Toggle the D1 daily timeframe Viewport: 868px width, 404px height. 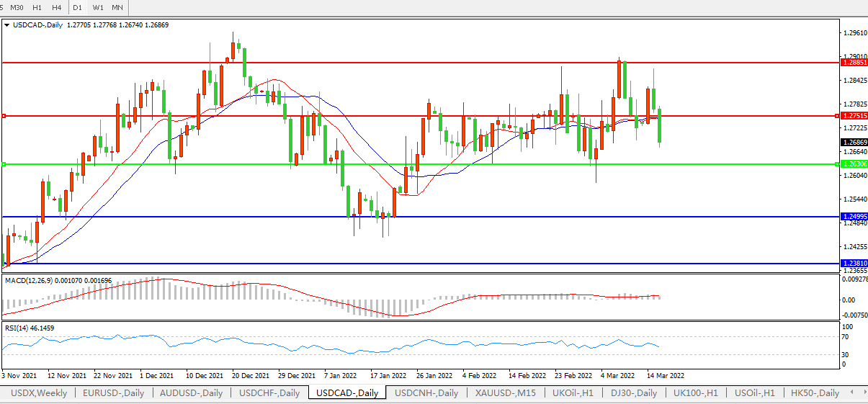coord(77,7)
